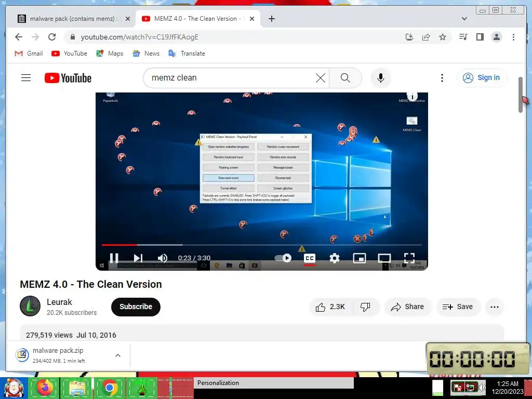Bookmark this page with the star icon
The width and height of the screenshot is (532, 399).
(443, 37)
